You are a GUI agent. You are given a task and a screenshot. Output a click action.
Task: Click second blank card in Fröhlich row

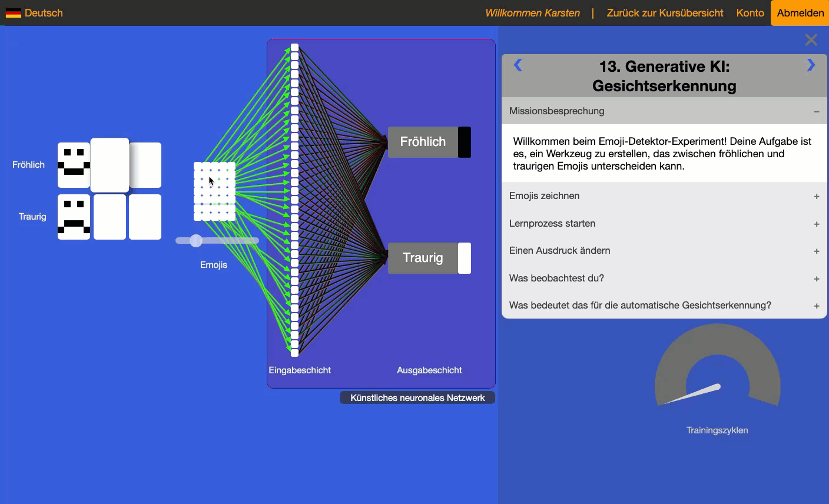[x=110, y=165]
